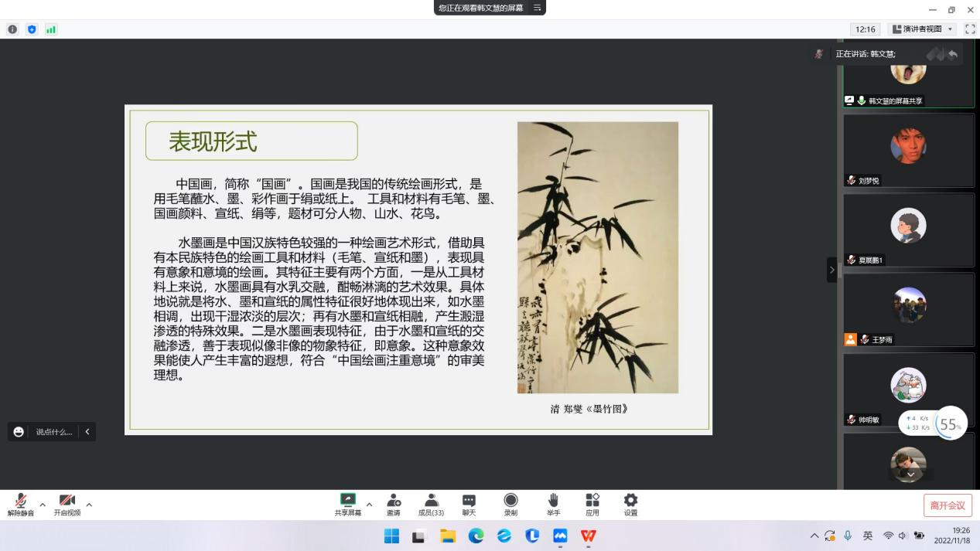Open the 演讲者视图 view layout dropdown
Image resolution: width=980 pixels, height=551 pixels.
click(x=922, y=29)
